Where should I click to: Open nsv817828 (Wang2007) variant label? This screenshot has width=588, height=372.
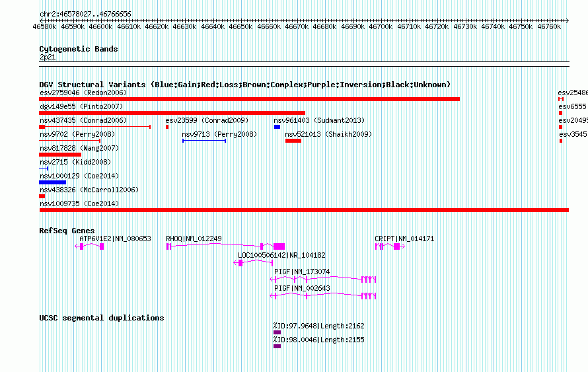79,148
